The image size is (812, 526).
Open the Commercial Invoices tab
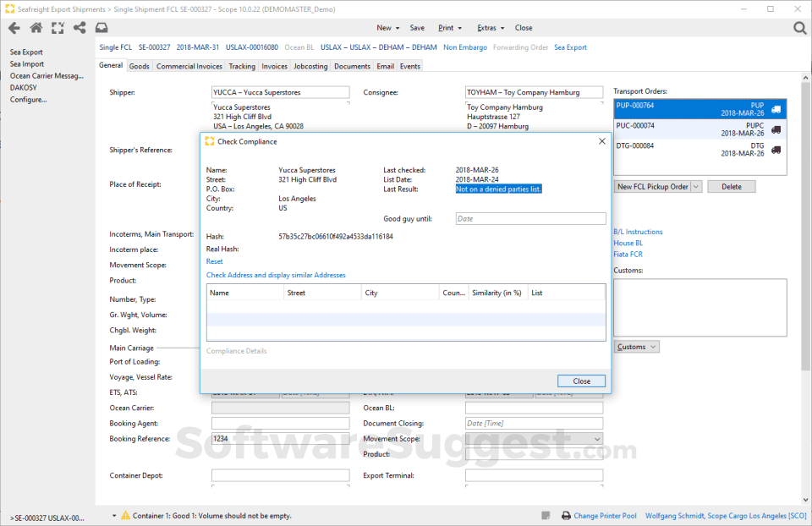tap(189, 65)
